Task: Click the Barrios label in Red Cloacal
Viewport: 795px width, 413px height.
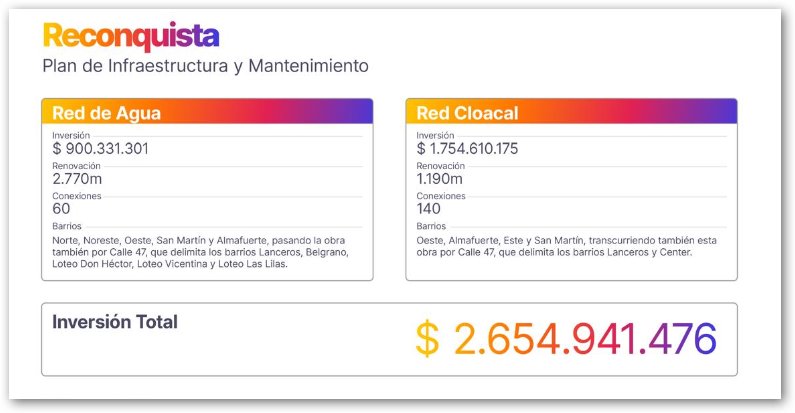Action: [x=431, y=227]
